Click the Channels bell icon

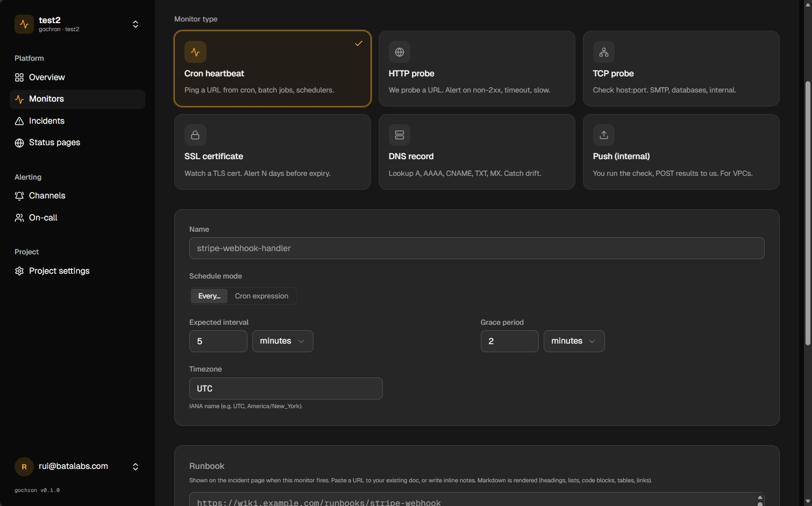[x=19, y=196]
